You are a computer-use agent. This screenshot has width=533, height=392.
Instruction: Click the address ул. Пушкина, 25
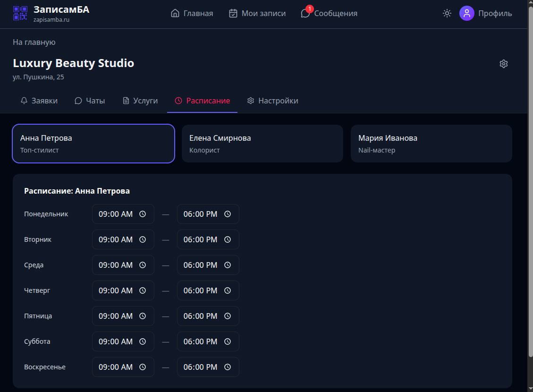(x=38, y=77)
